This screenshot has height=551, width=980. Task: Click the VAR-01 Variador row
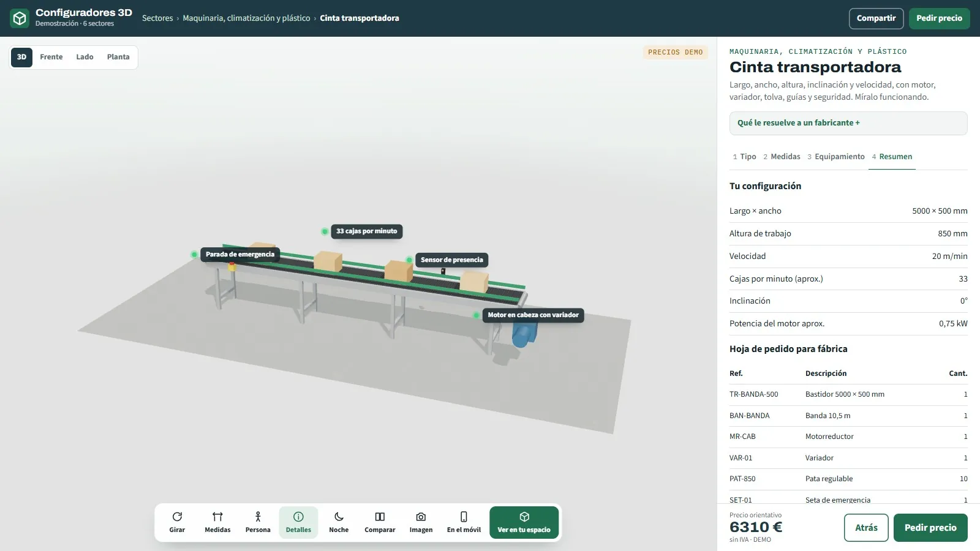(x=848, y=458)
